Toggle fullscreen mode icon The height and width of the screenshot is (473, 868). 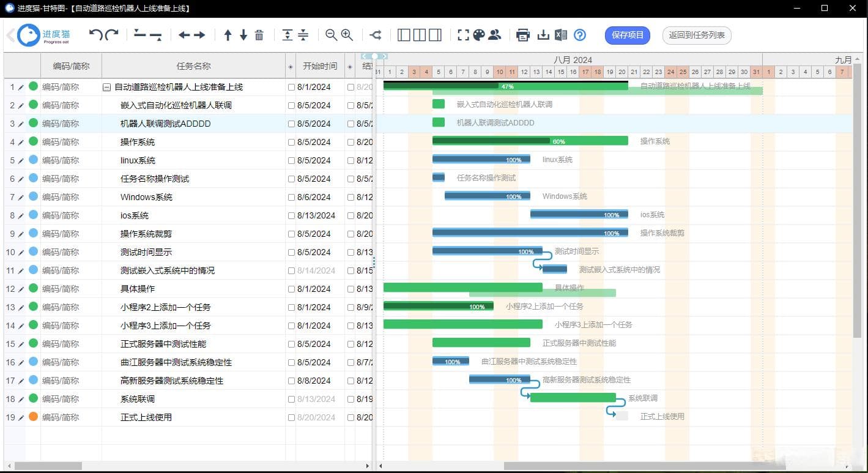pyautogui.click(x=464, y=35)
